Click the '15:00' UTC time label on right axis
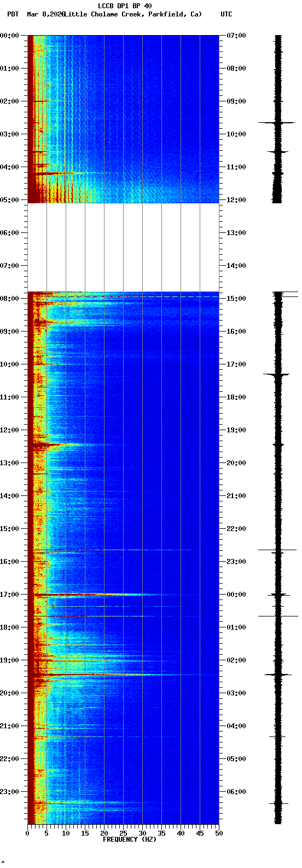Screen dimensions: 302x868 (x=236, y=298)
